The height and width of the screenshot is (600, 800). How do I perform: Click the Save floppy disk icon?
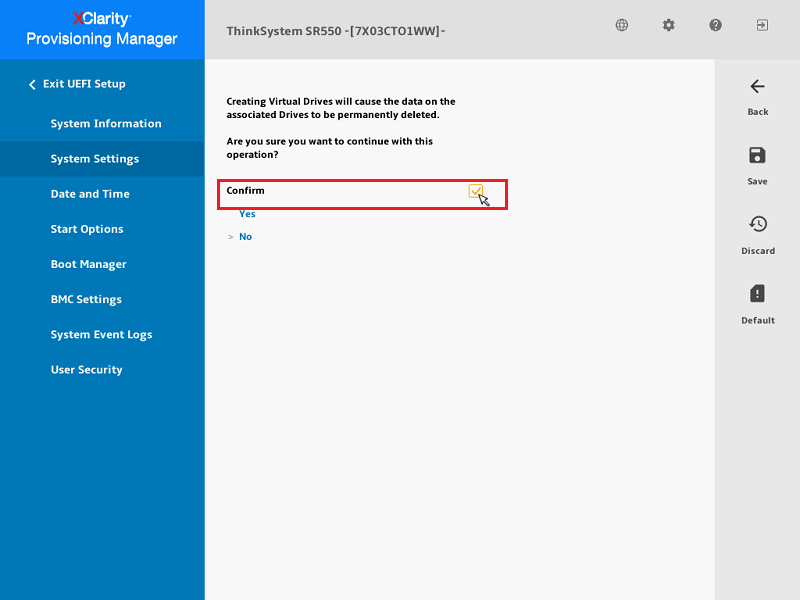click(757, 155)
